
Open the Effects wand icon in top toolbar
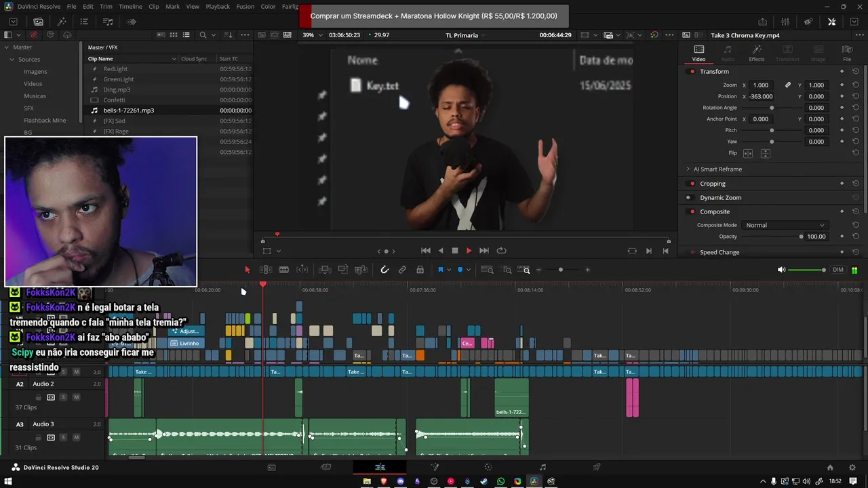pyautogui.click(x=62, y=22)
